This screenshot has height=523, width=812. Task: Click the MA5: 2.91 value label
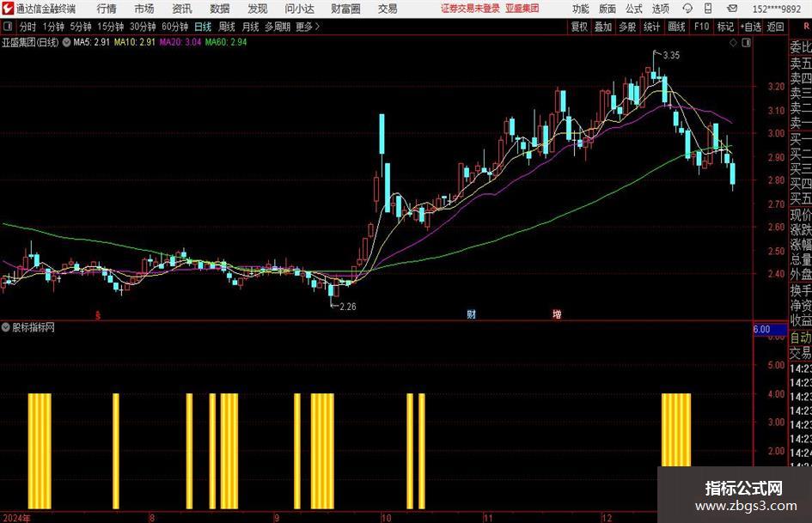(92, 42)
